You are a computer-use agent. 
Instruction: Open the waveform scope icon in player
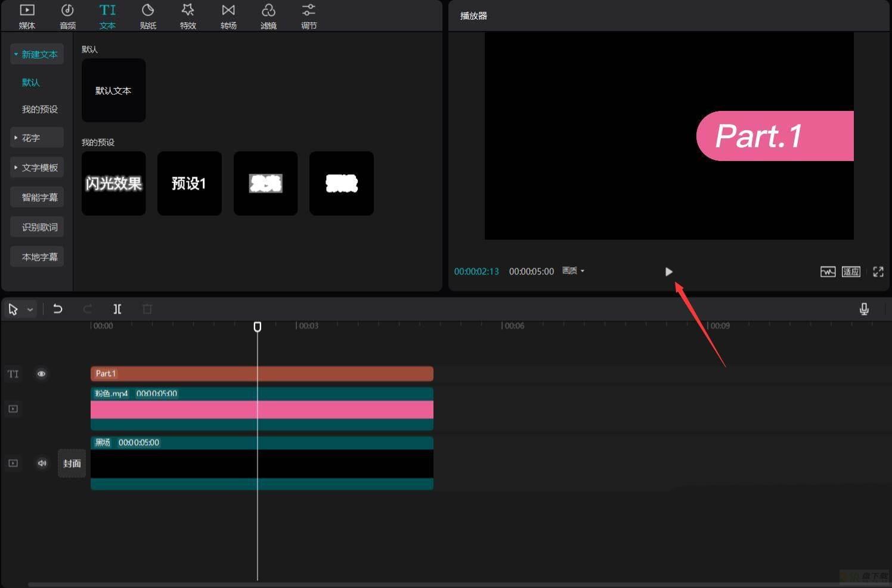[x=828, y=272]
